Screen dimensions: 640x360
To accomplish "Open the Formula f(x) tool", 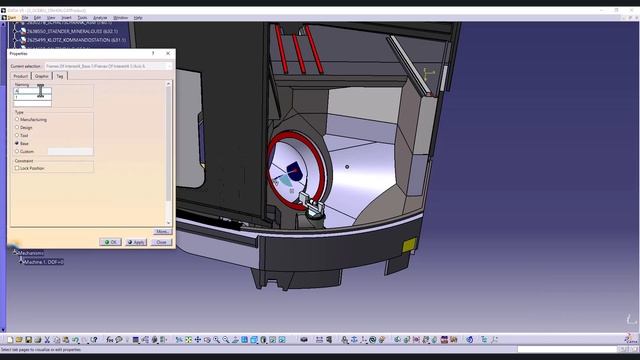I will pyautogui.click(x=109, y=340).
